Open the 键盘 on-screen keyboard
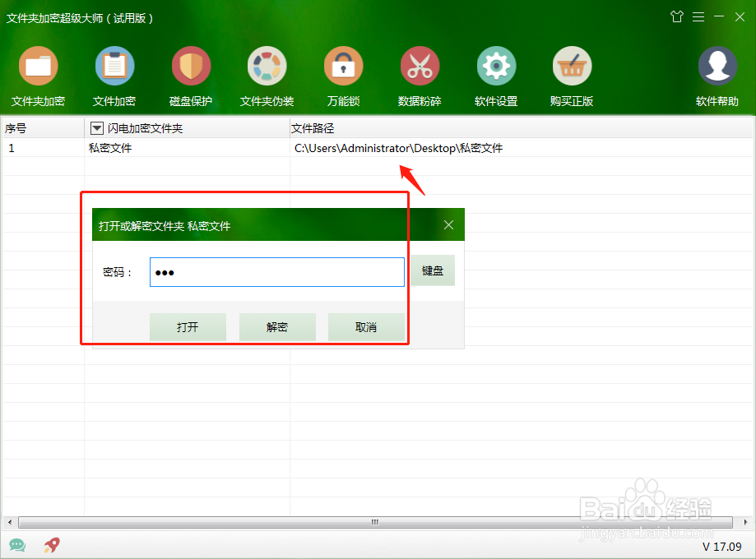The height and width of the screenshot is (559, 756). point(432,270)
